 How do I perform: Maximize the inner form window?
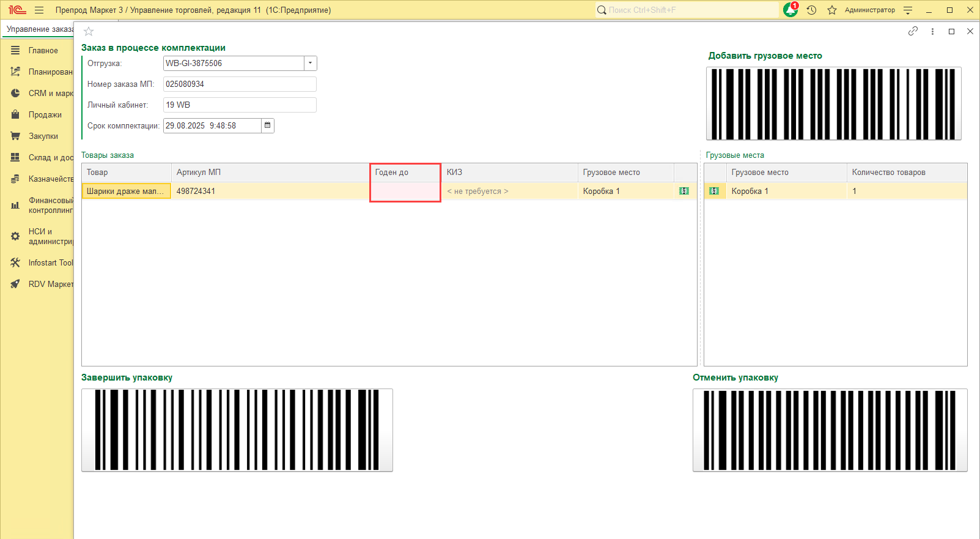(951, 31)
